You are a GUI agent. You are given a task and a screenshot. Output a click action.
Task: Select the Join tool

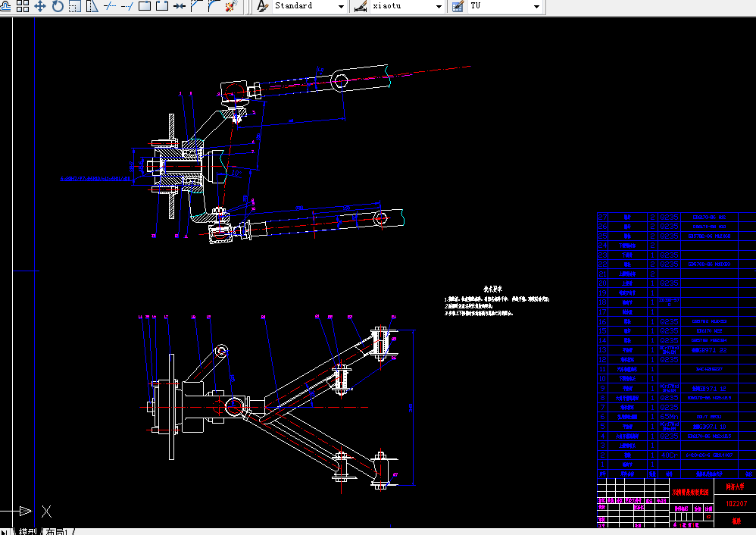click(180, 6)
